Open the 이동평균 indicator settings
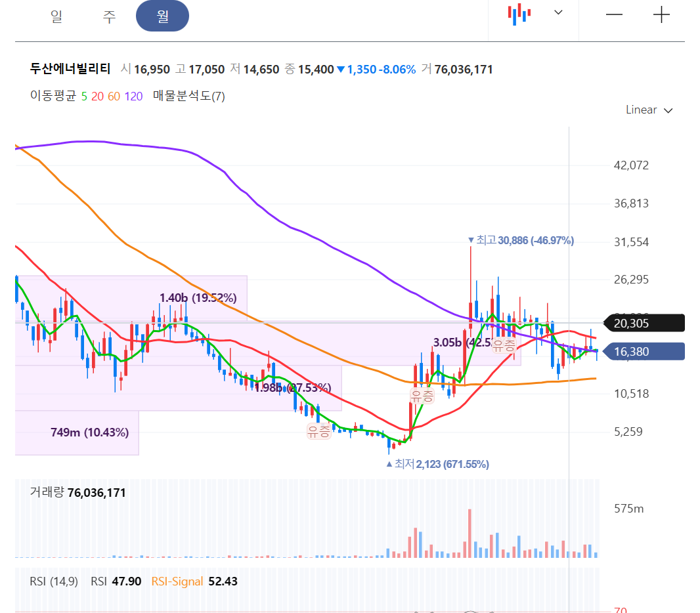The image size is (700, 613). [53, 96]
